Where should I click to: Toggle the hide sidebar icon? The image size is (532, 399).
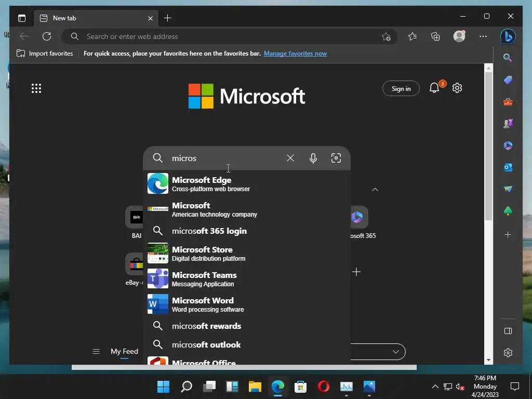tap(508, 331)
